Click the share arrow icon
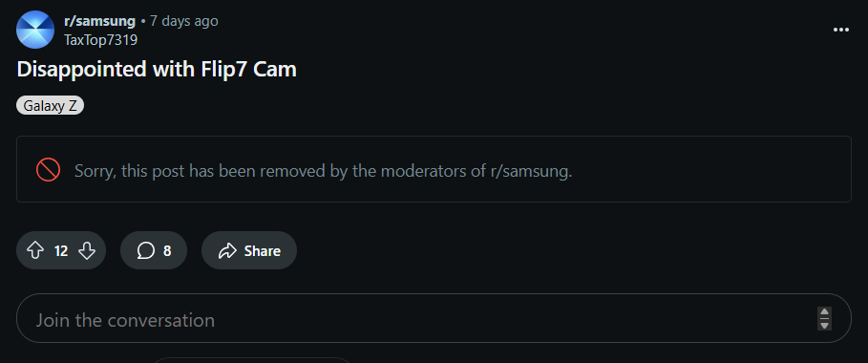Screen dimensions: 868x363 (227, 251)
